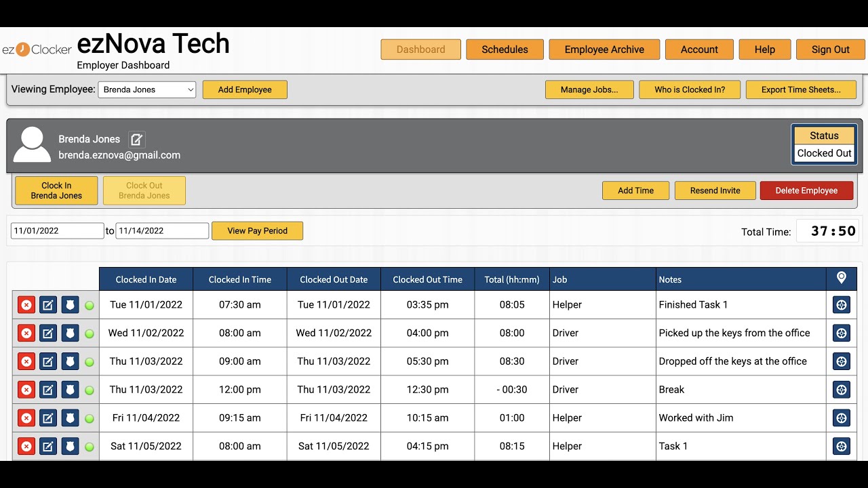Click the map pin column header icon
Viewport: 868px width, 488px height.
[x=842, y=278]
